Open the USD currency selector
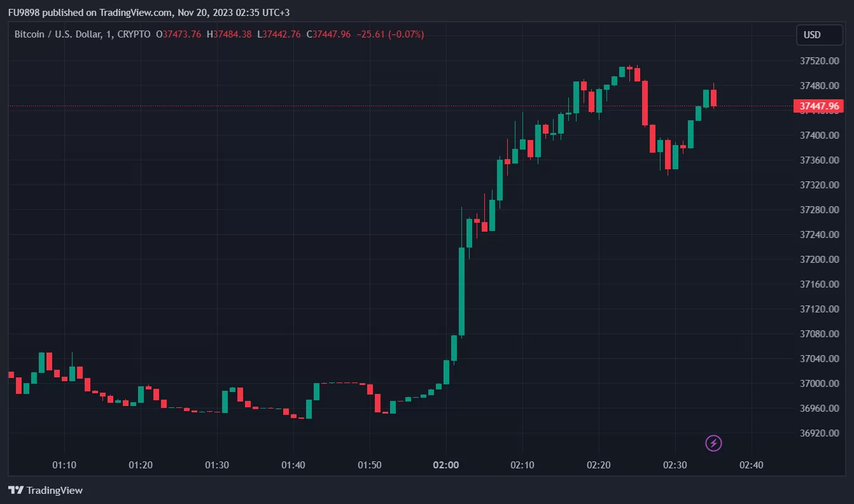The image size is (854, 504). tap(819, 35)
